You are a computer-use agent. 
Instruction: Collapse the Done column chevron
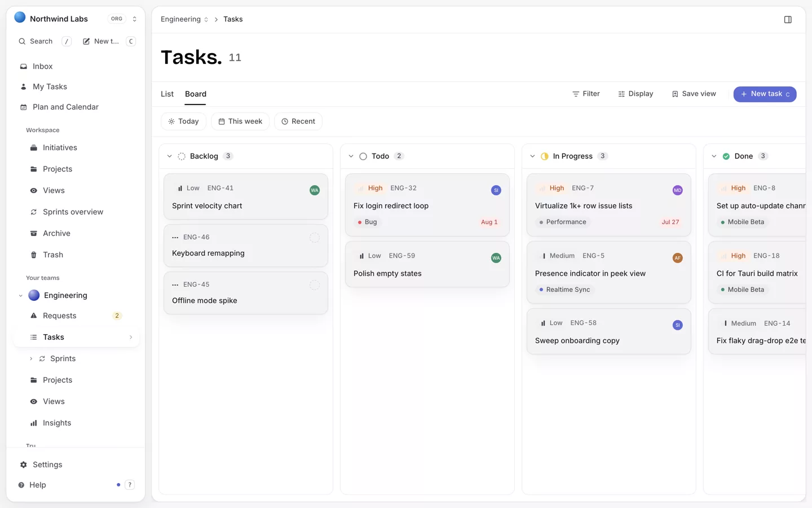pyautogui.click(x=714, y=157)
